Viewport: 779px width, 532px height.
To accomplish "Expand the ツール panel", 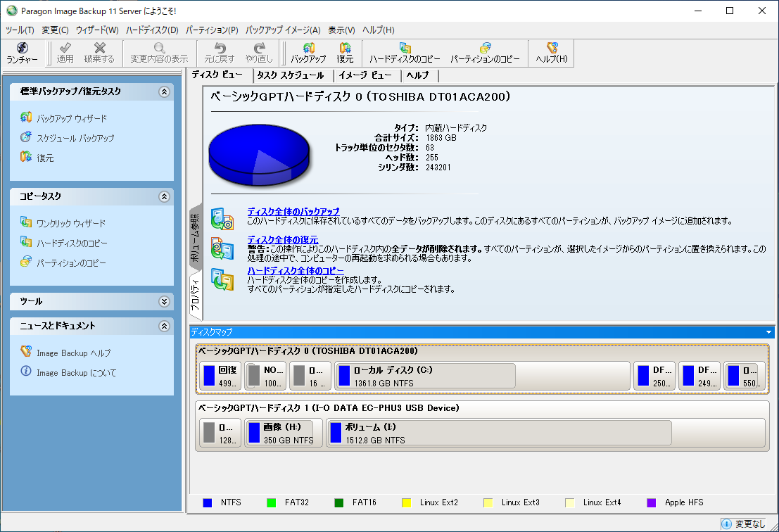I will pos(164,301).
